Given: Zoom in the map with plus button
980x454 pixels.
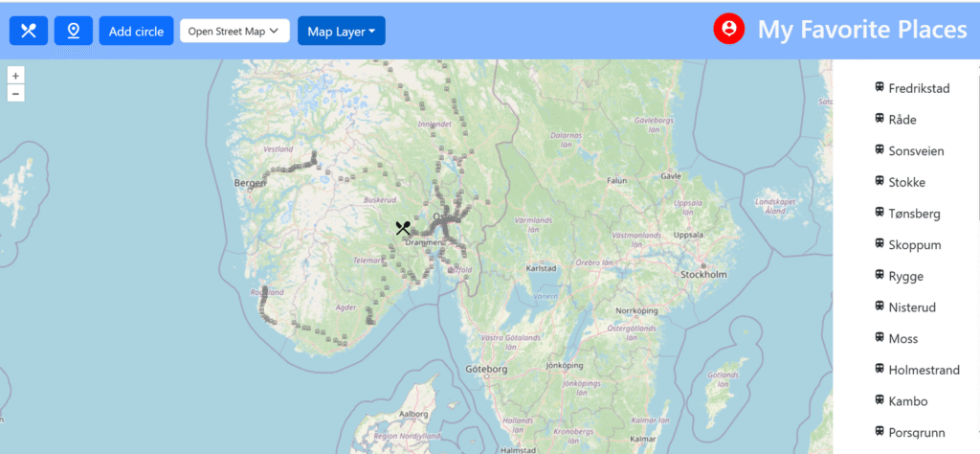Looking at the screenshot, I should 15,76.
